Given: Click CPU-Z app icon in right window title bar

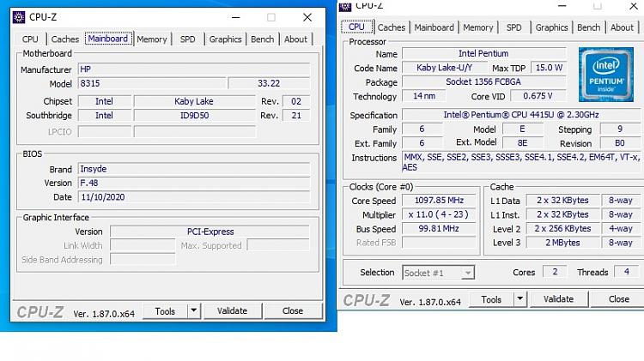Looking at the screenshot, I should point(345,6).
